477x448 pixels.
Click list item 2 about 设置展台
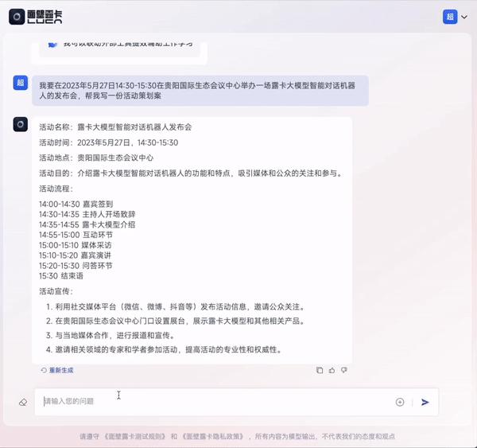176,321
